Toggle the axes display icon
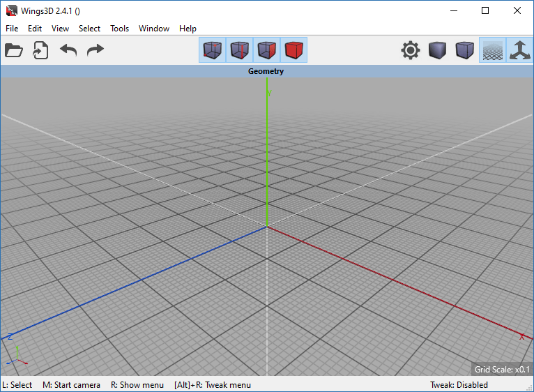 pos(519,50)
